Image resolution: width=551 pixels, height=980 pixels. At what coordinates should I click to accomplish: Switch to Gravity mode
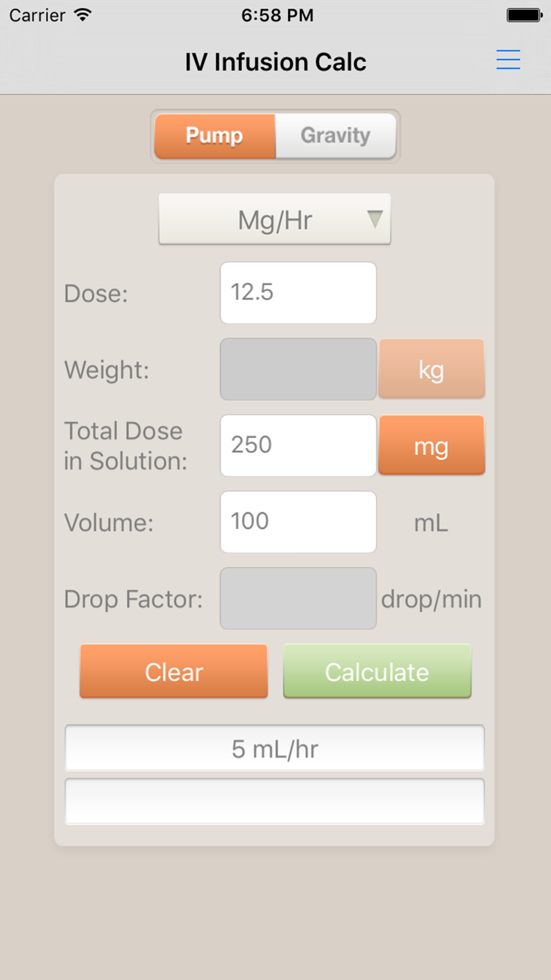pos(336,136)
